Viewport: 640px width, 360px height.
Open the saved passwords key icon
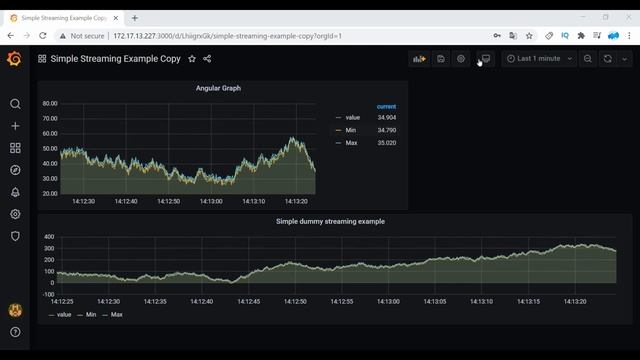[497, 36]
